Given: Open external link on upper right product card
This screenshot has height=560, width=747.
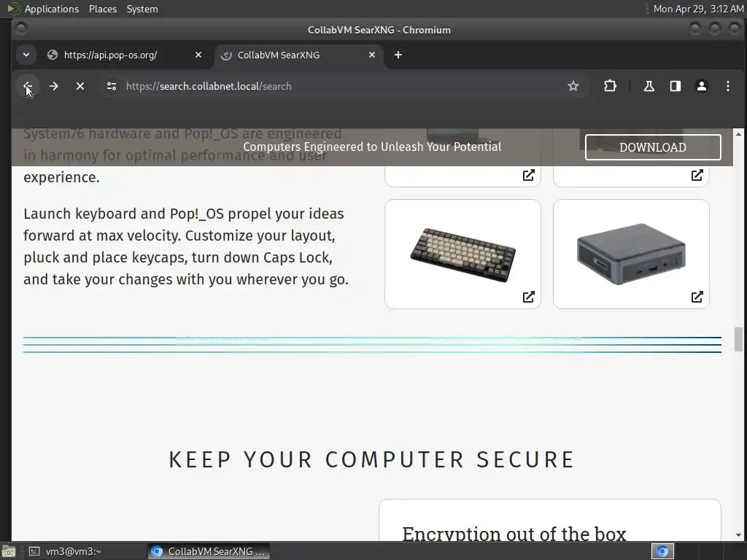Looking at the screenshot, I should point(697,175).
